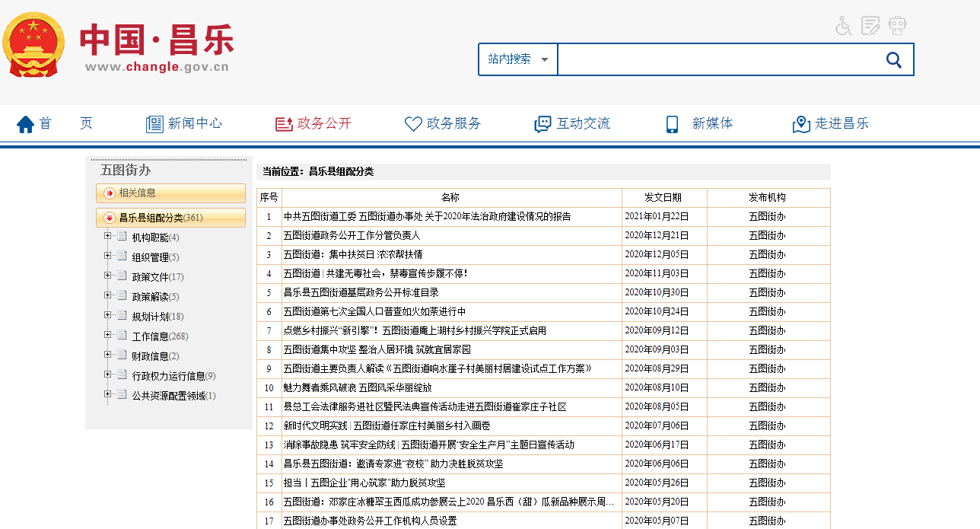
Task: Open article 昌乐县五图街道基层政务公开标准目录
Action: pos(361,293)
